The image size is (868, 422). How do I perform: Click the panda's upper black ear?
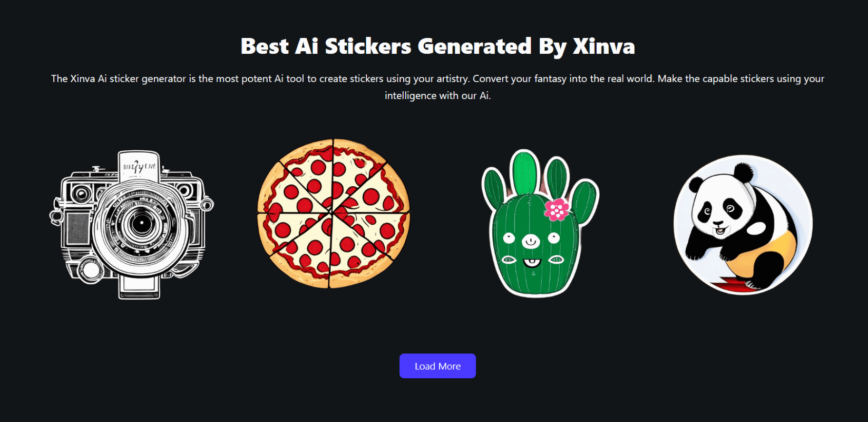coord(743,172)
